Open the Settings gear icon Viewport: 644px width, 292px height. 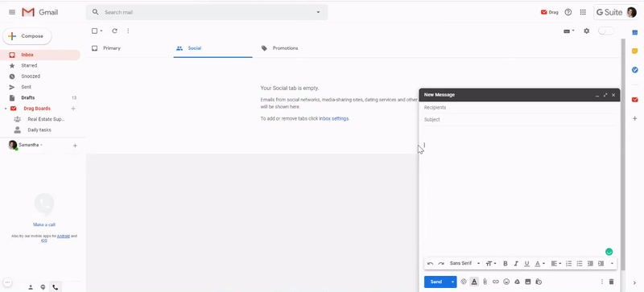coord(587,31)
